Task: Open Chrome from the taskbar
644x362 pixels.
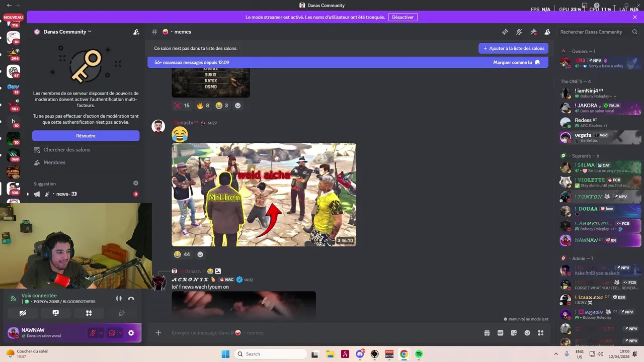Action: pyautogui.click(x=404, y=354)
